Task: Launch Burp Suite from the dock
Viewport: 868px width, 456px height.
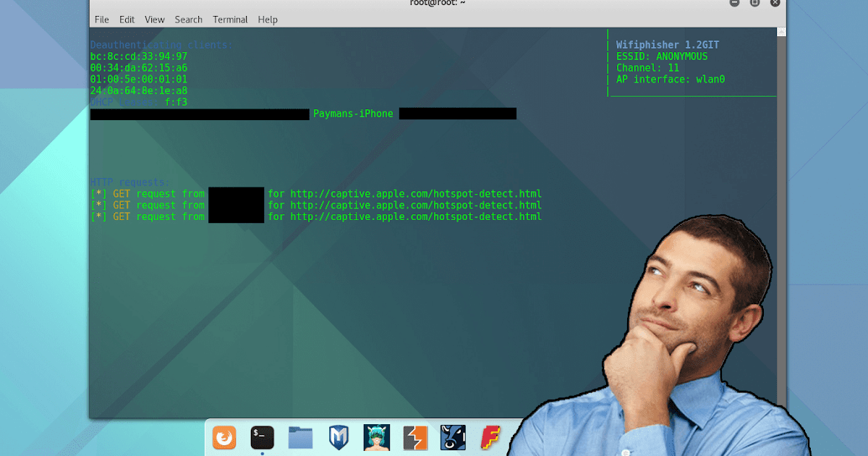Action: [414, 437]
